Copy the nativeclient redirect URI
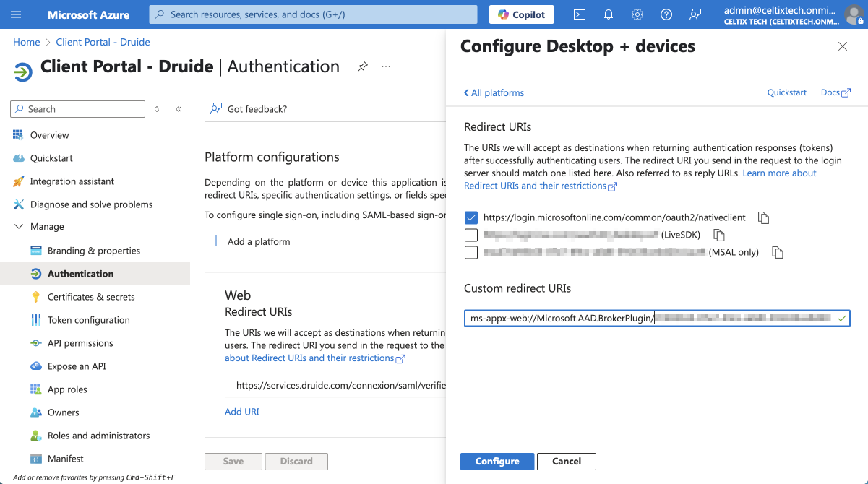 coord(763,217)
